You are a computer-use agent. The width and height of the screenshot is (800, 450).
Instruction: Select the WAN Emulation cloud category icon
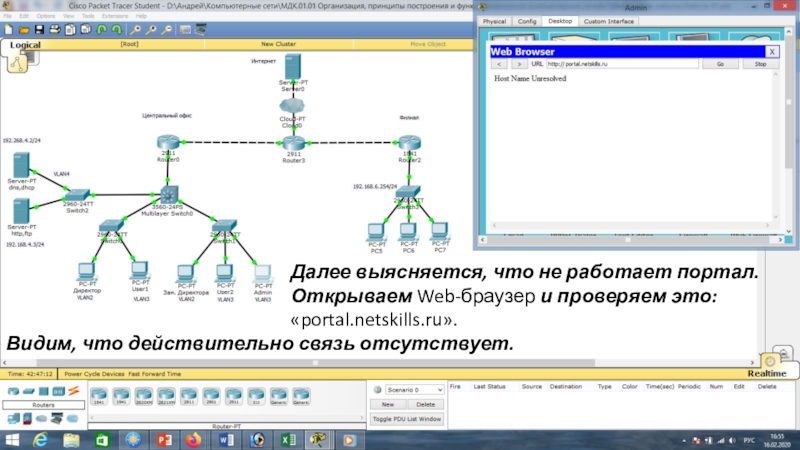(x=41, y=419)
